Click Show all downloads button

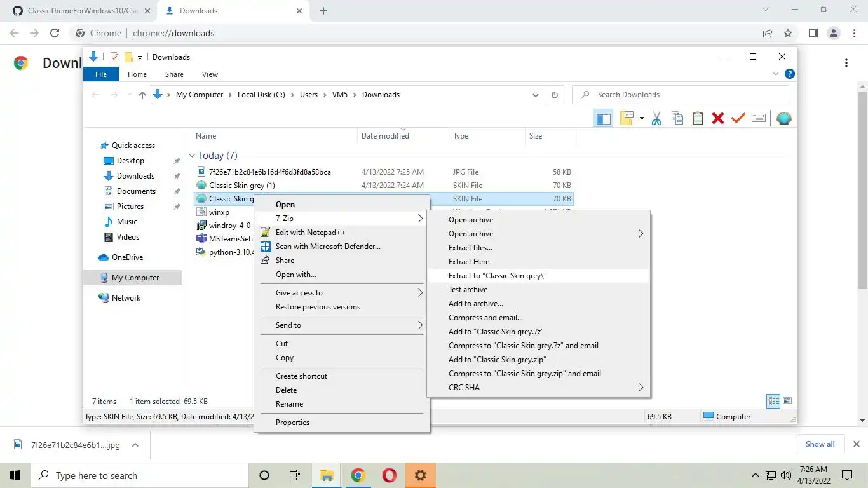[x=820, y=444]
